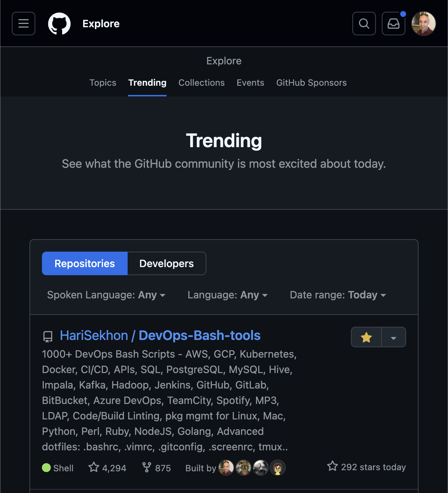Click the star outline next to 292 stars today
The image size is (448, 493).
(332, 466)
